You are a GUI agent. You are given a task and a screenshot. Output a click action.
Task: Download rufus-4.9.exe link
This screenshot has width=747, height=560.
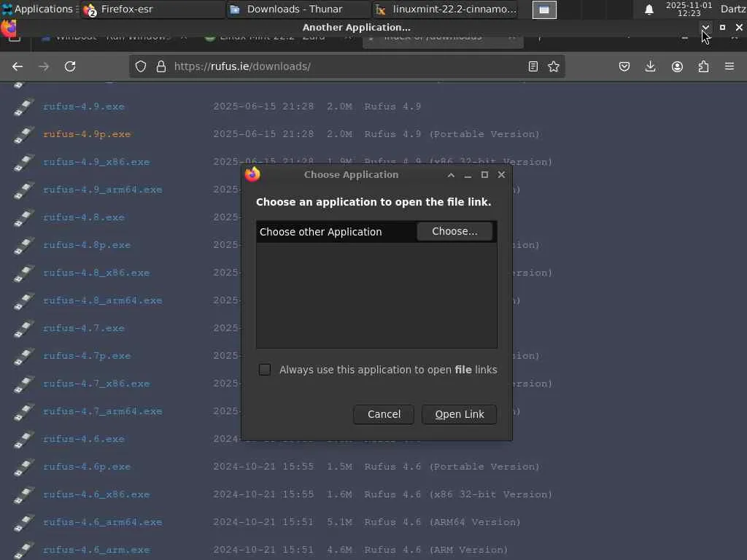84,106
